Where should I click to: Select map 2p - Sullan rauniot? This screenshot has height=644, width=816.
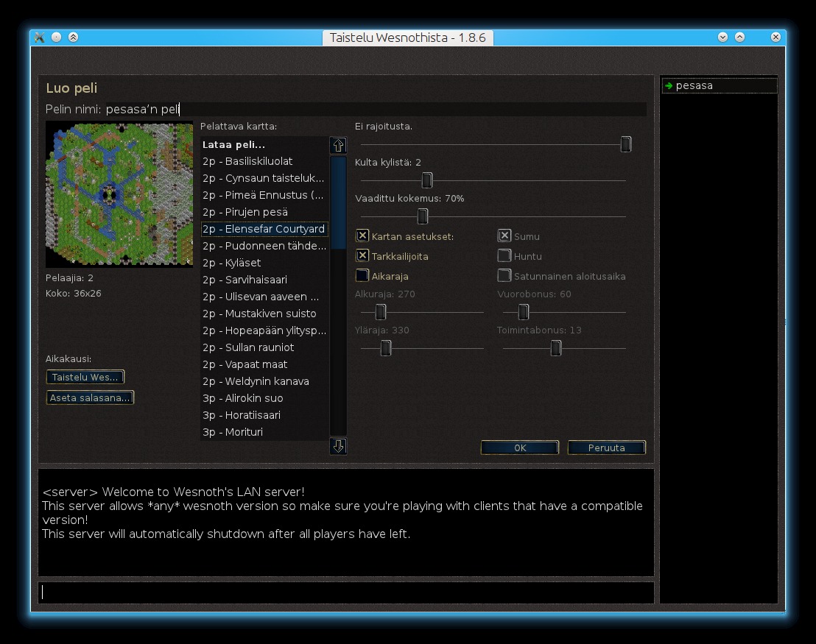pos(264,347)
